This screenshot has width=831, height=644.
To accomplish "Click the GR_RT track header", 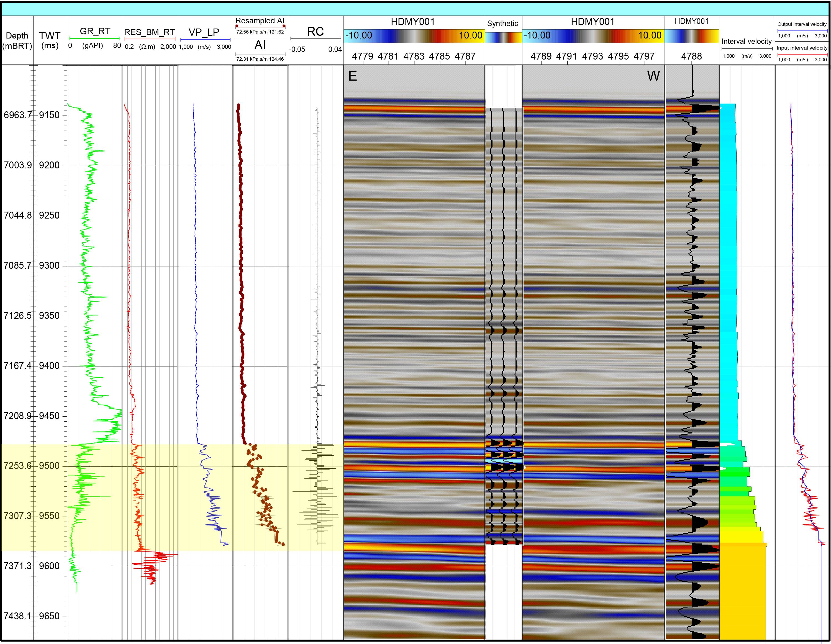I will tap(95, 31).
